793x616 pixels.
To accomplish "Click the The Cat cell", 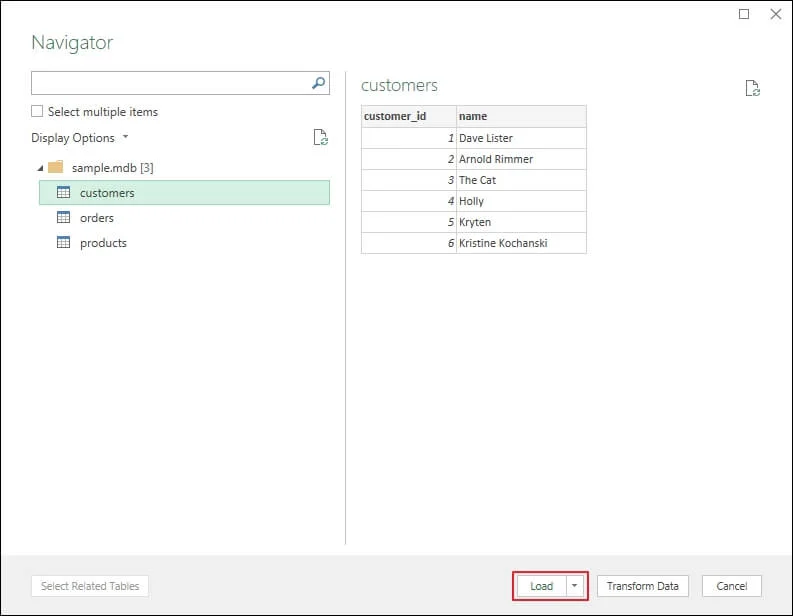I will tap(521, 180).
